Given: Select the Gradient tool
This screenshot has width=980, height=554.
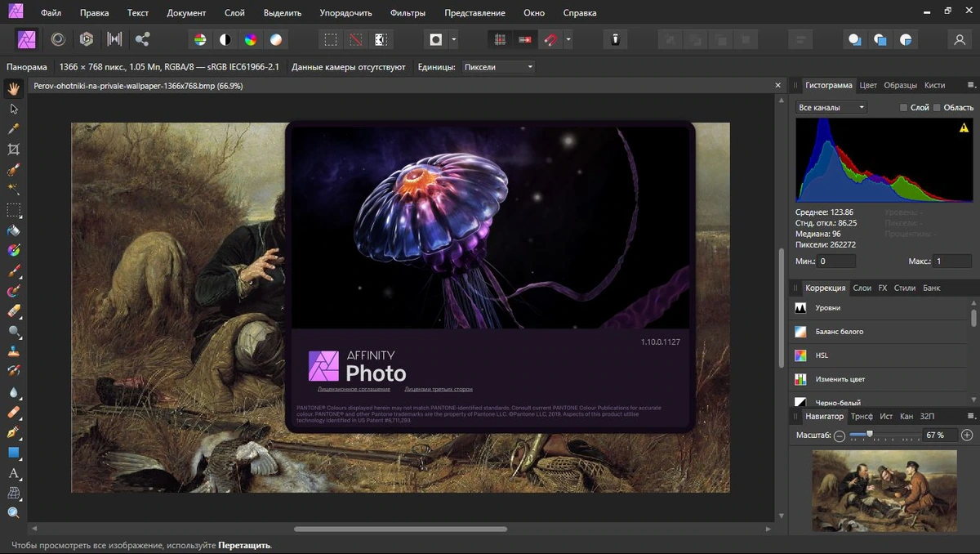Looking at the screenshot, I should pyautogui.click(x=14, y=250).
